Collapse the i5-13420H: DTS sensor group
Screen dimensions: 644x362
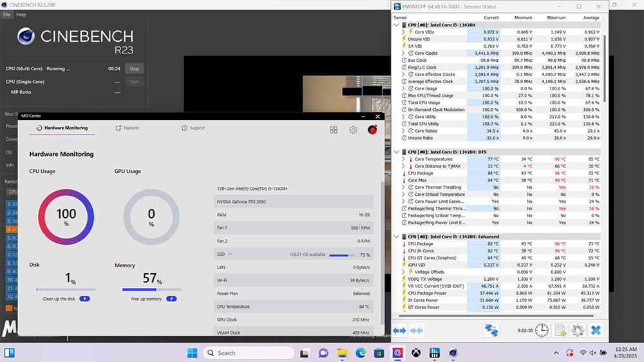click(x=396, y=152)
